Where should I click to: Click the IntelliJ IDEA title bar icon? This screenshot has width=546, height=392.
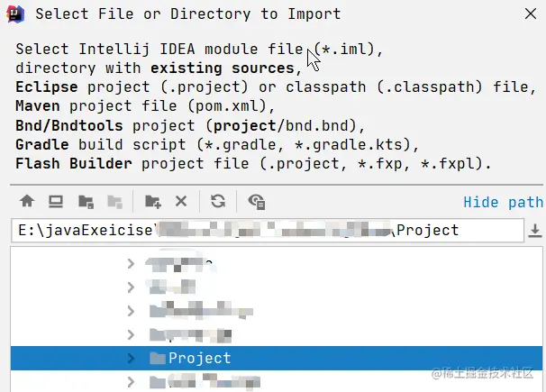[17, 14]
